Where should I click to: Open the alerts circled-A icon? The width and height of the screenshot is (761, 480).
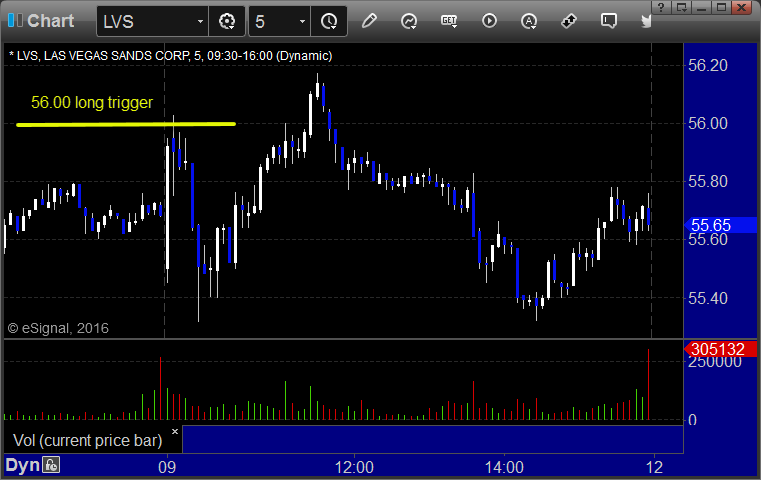pyautogui.click(x=529, y=21)
